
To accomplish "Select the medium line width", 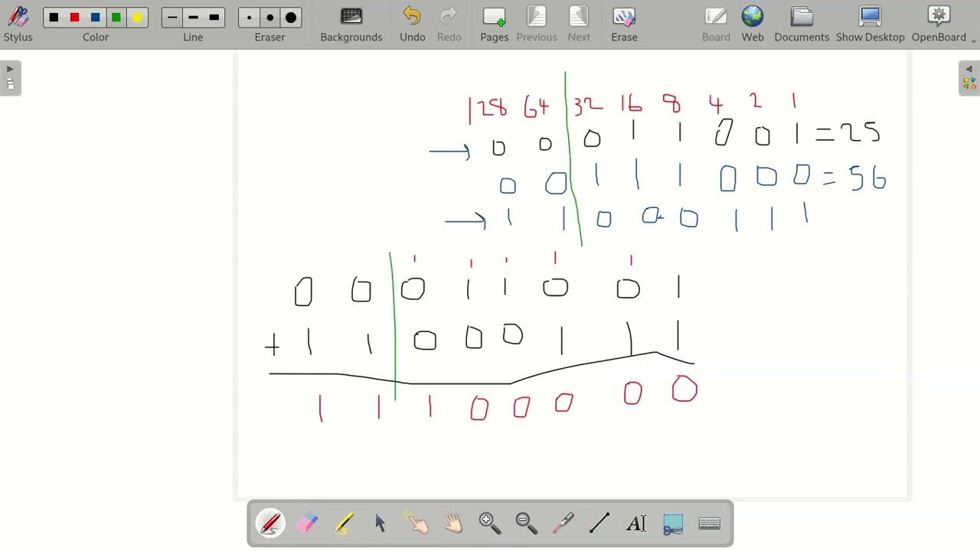I will pos(193,18).
